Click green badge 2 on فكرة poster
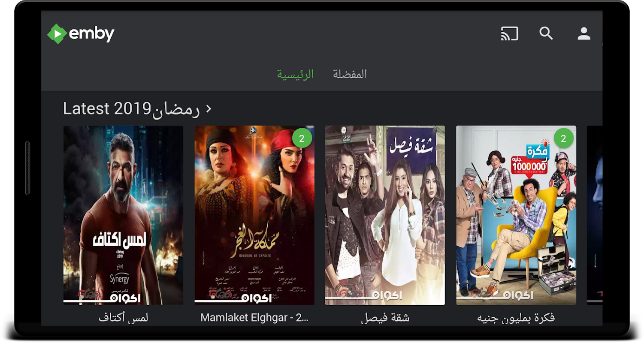 click(564, 138)
